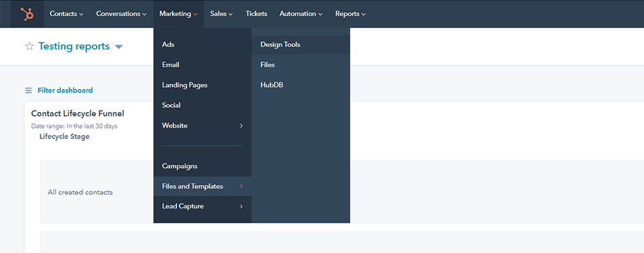Click the Testing reports title
Viewport: 644px width, 253px height.
(x=74, y=47)
